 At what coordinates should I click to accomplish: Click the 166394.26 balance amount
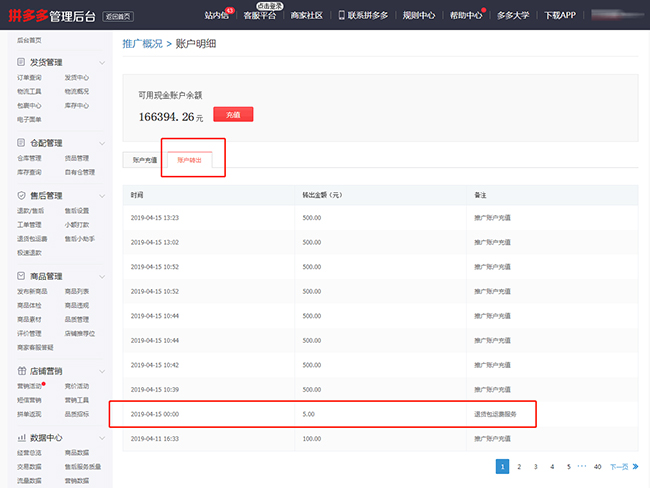click(x=166, y=117)
